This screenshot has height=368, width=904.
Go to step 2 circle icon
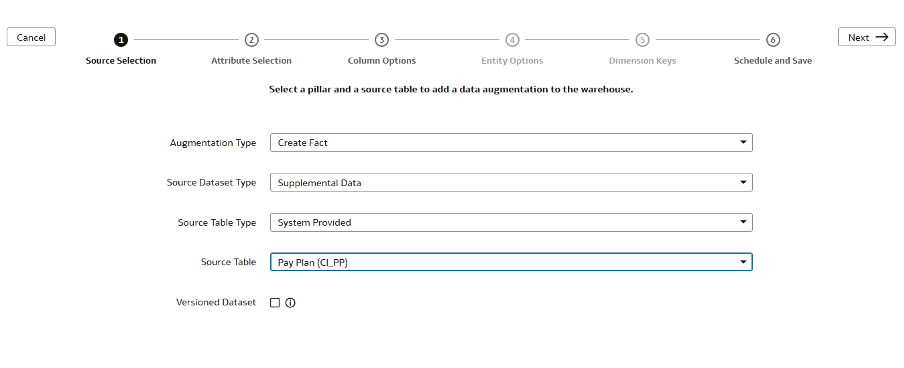(251, 40)
